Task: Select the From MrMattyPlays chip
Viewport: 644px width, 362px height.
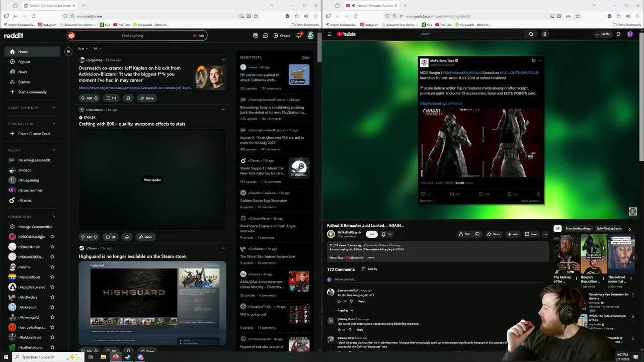Action: pyautogui.click(x=578, y=229)
